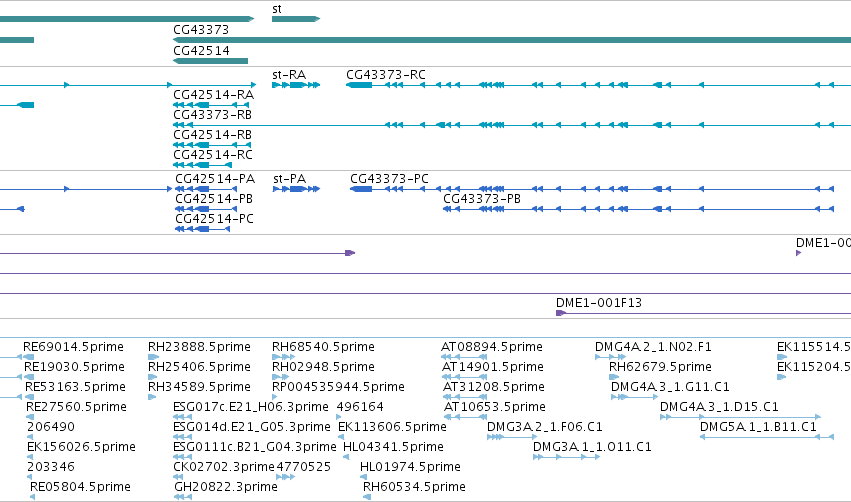The height and width of the screenshot is (502, 851).
Task: Click the RH25406.5prime EST label
Action: [199, 367]
